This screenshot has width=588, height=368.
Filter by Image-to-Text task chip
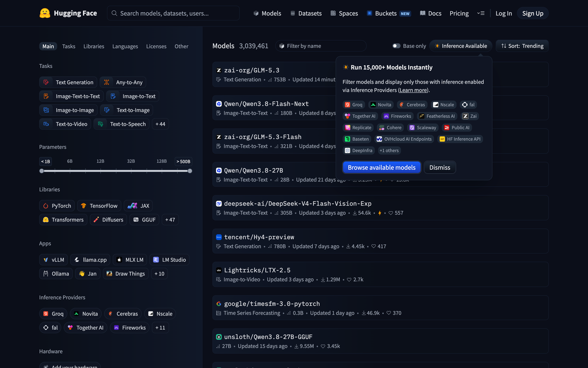click(x=133, y=96)
